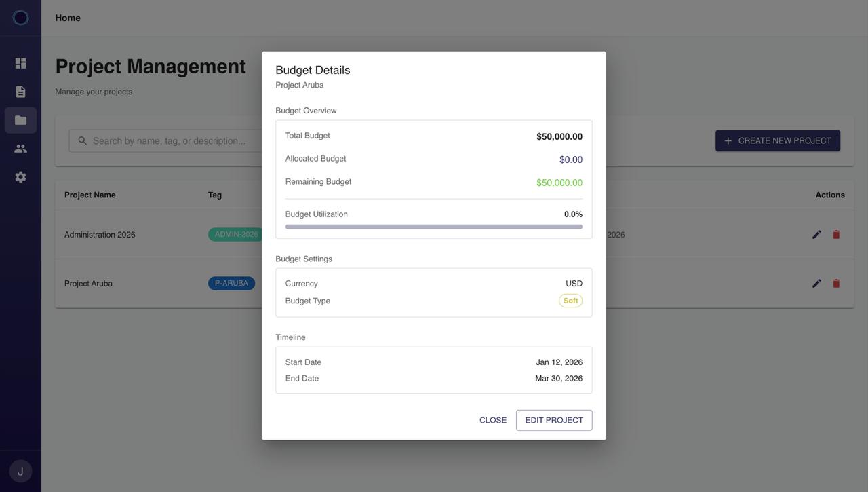Click the Edit Project button
Screen dimensions: 868x492
pos(554,420)
